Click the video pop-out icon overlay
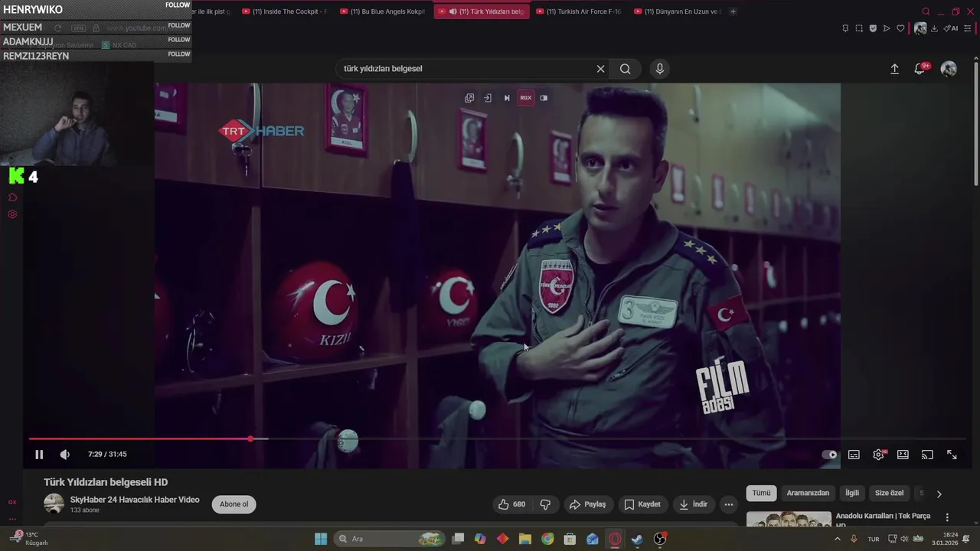The width and height of the screenshot is (980, 551). [469, 98]
